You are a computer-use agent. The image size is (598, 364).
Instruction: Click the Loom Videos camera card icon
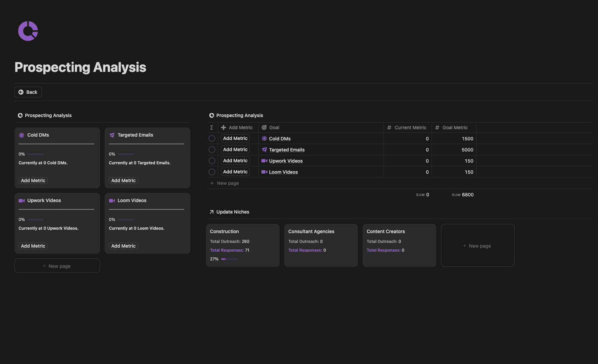click(x=112, y=200)
